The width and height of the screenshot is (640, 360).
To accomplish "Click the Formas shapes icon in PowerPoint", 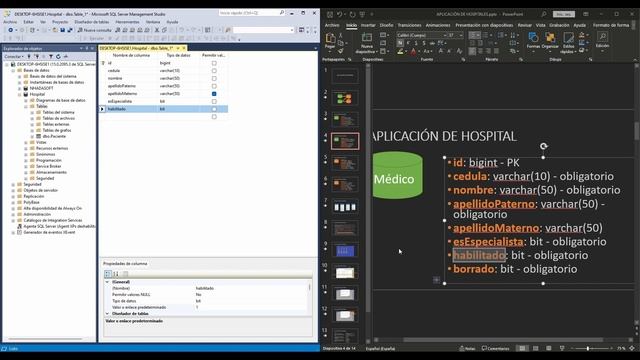I will tap(533, 38).
